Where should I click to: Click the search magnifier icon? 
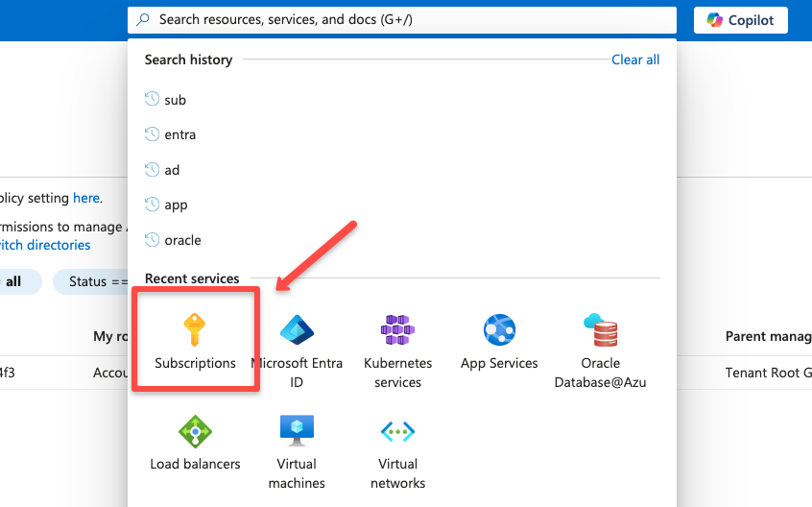[x=143, y=19]
